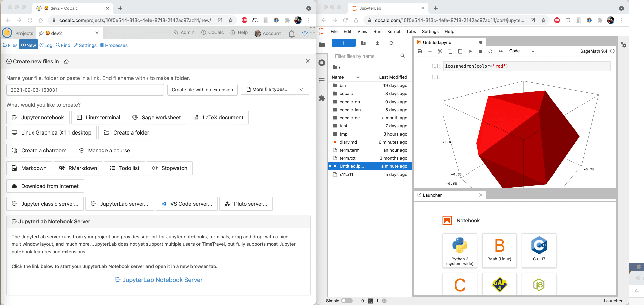644x305 pixels.
Task: Click VS Code server button
Action: point(186,204)
